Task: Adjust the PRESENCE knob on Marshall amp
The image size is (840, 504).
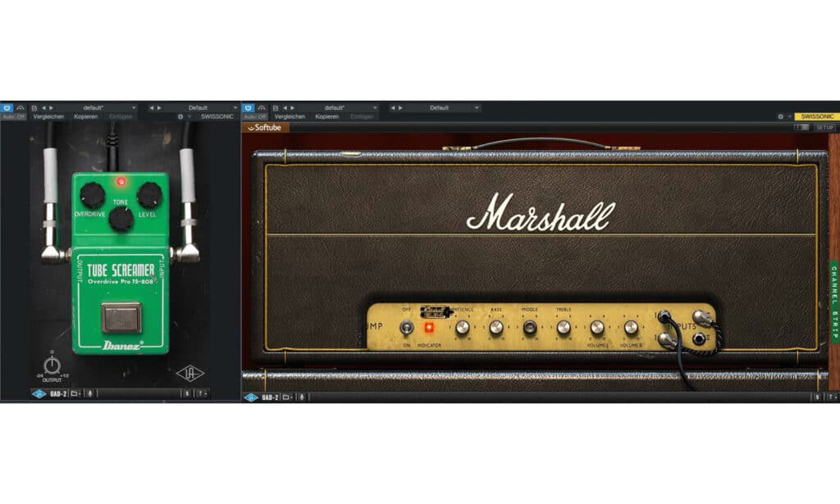Action: 463,328
